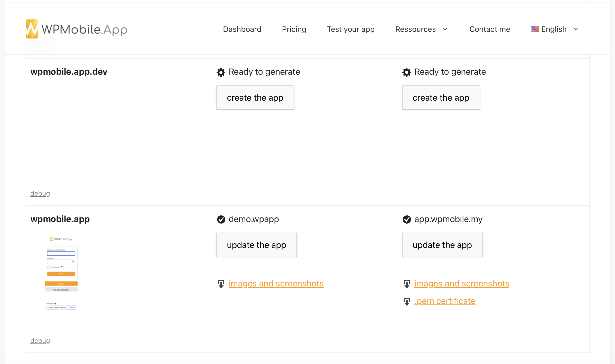This screenshot has width=615, height=364.
Task: Click the wpmobile.app login page thumbnail
Action: click(x=61, y=273)
